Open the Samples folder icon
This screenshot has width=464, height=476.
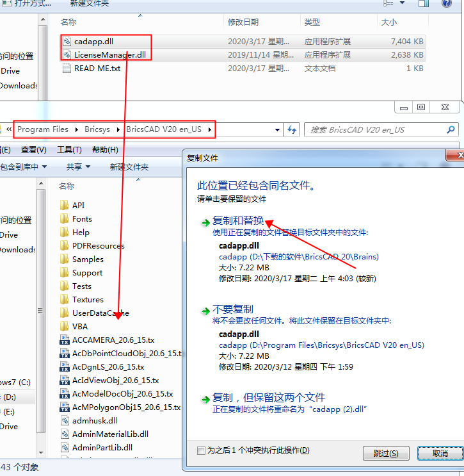pos(64,259)
